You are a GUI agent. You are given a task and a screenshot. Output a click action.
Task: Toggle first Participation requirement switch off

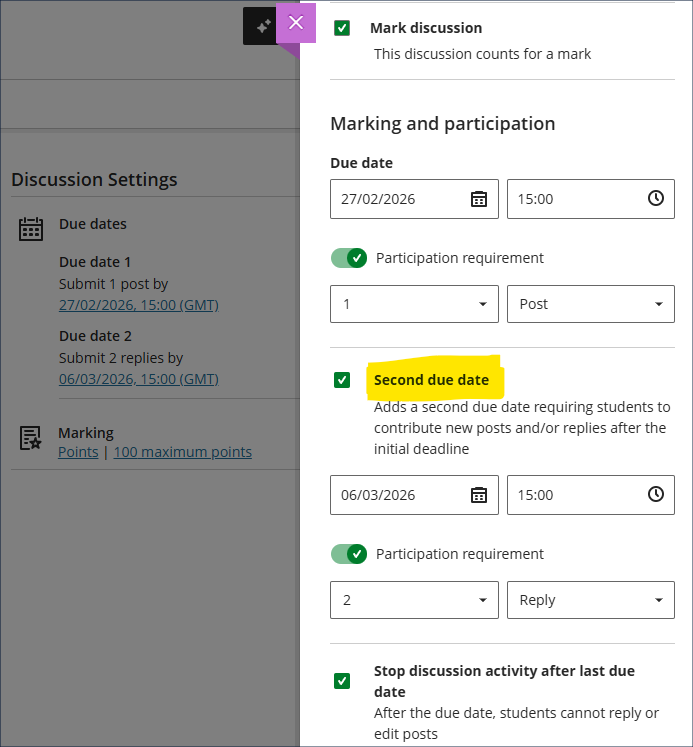349,258
